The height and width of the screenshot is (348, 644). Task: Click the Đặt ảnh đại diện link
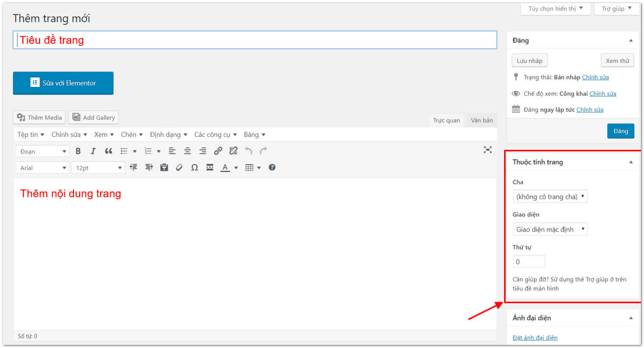(535, 338)
